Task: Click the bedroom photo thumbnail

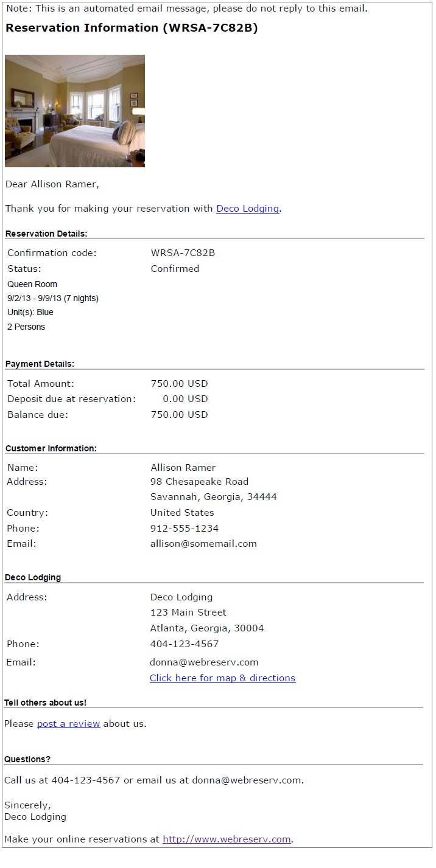Action: click(75, 111)
